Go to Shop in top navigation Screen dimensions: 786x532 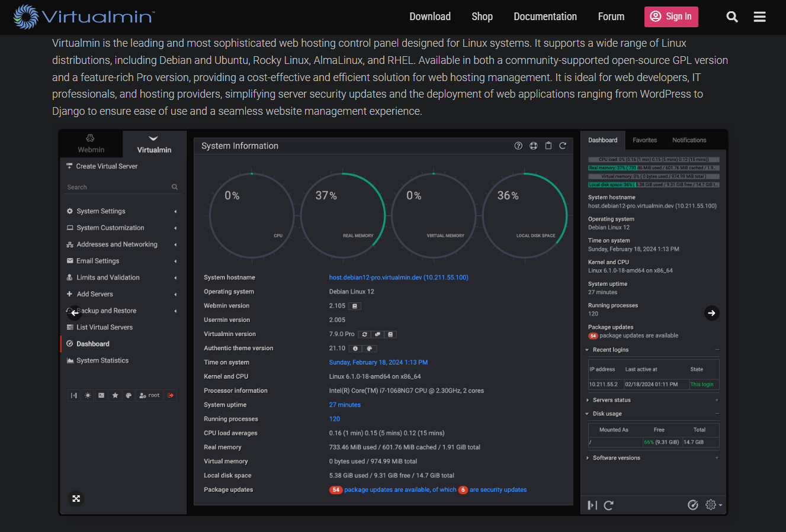click(x=482, y=17)
